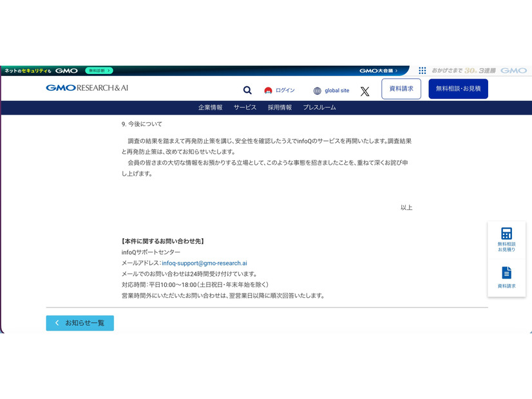Click the globe icon for global site
This screenshot has width=532, height=399.
pyautogui.click(x=318, y=91)
